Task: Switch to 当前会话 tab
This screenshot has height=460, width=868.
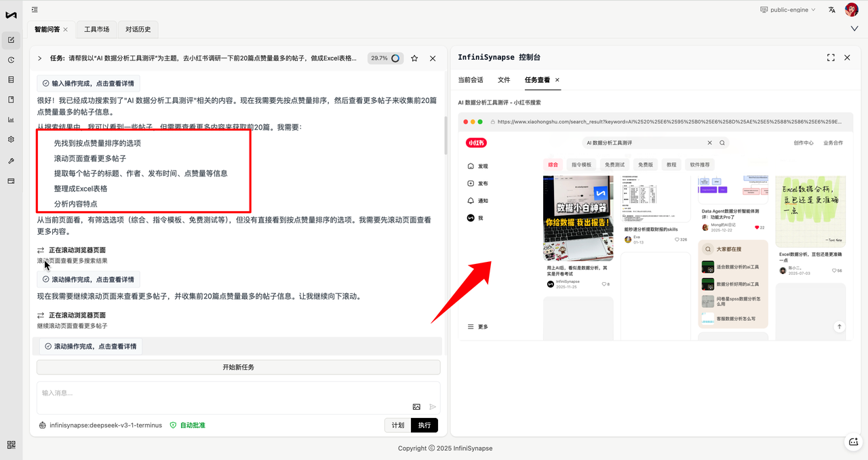Action: click(x=471, y=80)
